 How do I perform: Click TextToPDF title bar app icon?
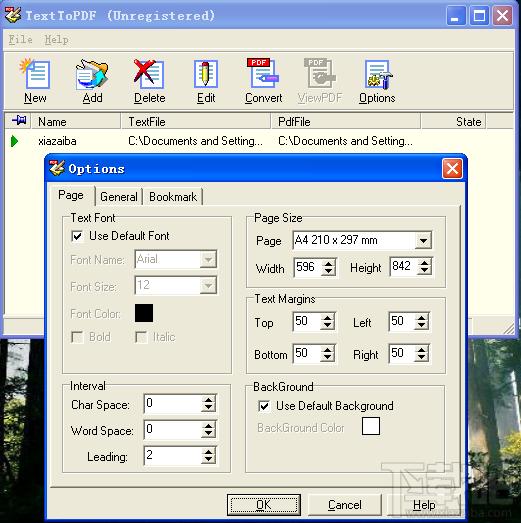[x=13, y=15]
